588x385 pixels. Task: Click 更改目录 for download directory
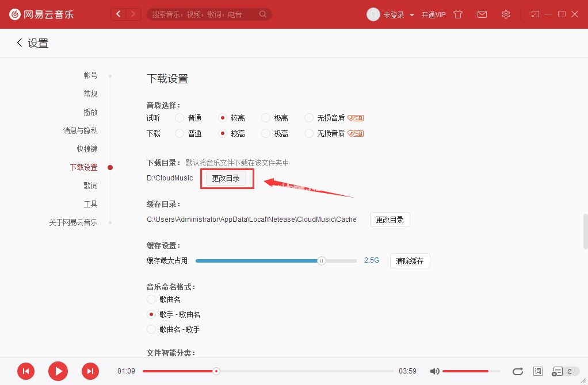pyautogui.click(x=226, y=178)
